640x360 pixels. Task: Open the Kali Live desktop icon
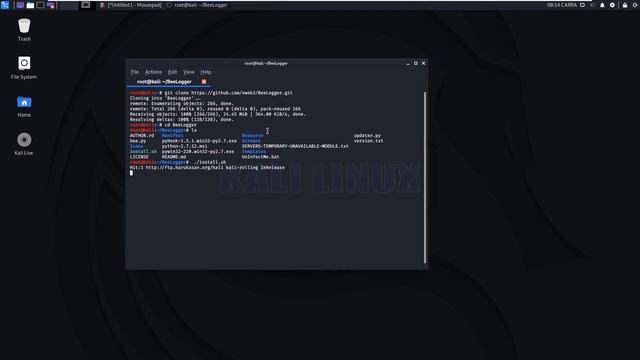pyautogui.click(x=24, y=144)
